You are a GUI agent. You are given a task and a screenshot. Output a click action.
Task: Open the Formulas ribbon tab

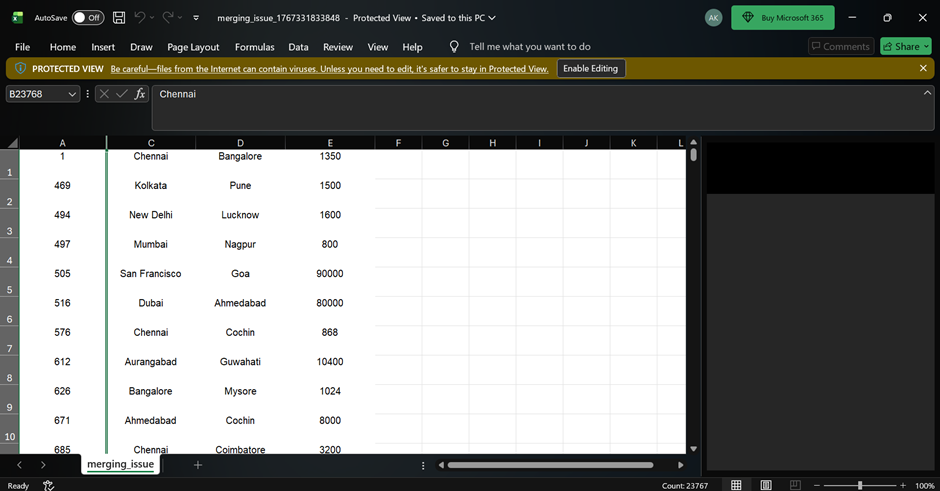(x=254, y=47)
